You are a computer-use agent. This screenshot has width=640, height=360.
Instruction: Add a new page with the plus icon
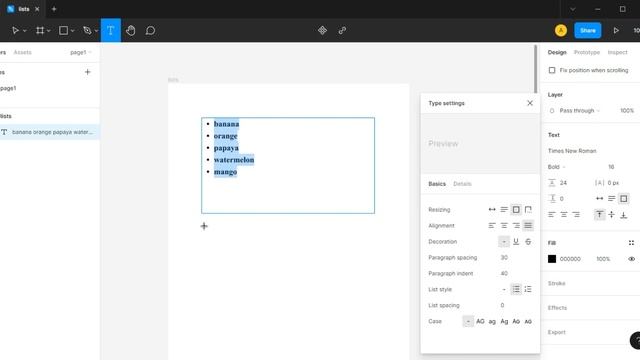tap(87, 72)
